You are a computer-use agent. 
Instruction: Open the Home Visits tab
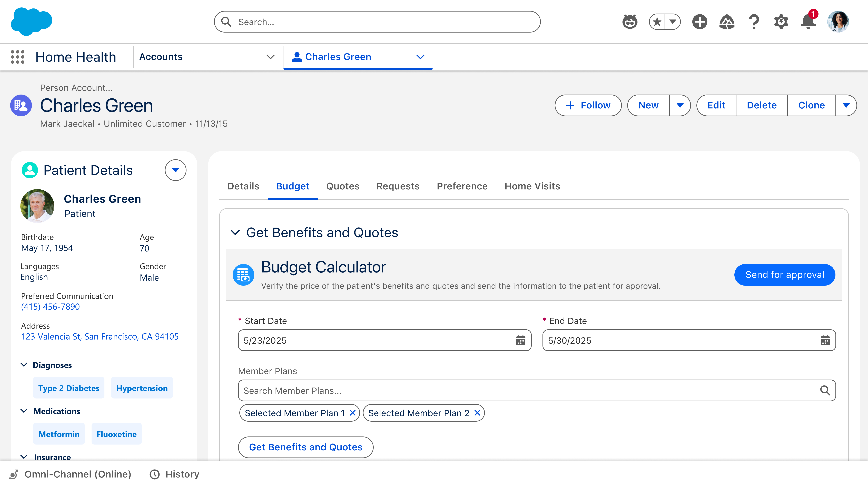tap(532, 186)
